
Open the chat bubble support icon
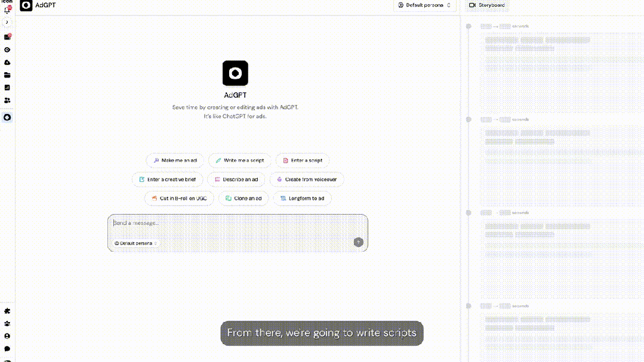point(7,349)
